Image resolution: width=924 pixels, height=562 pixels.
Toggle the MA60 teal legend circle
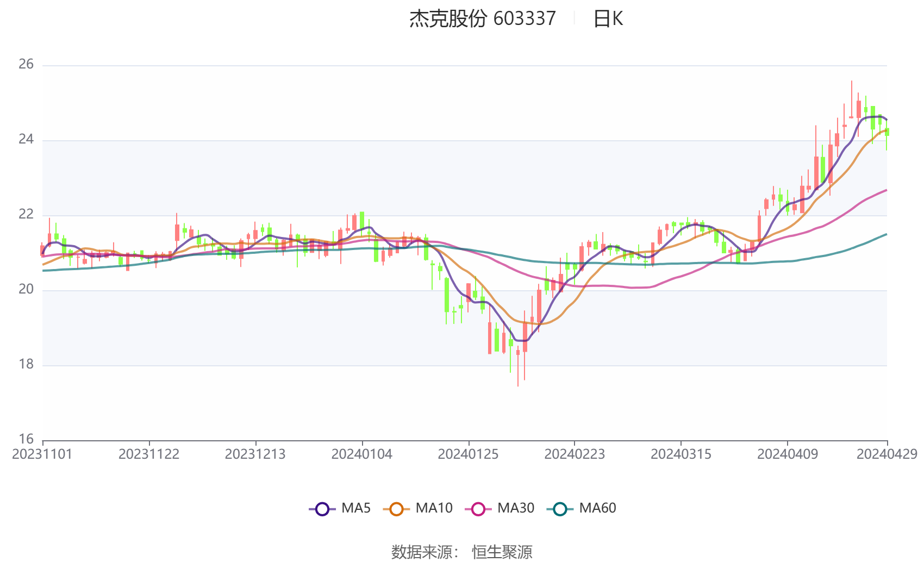(560, 509)
